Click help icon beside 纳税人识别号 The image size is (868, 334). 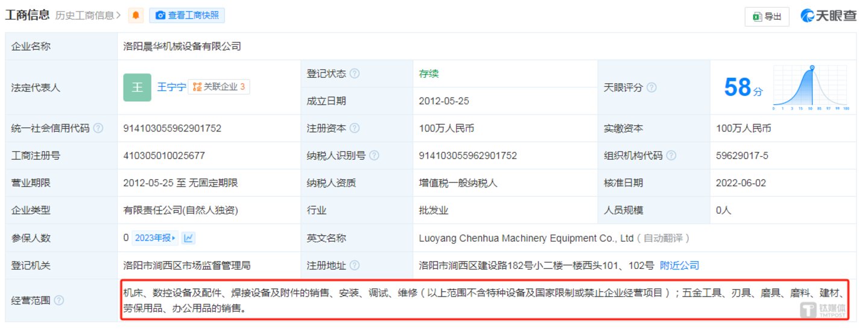(x=374, y=156)
